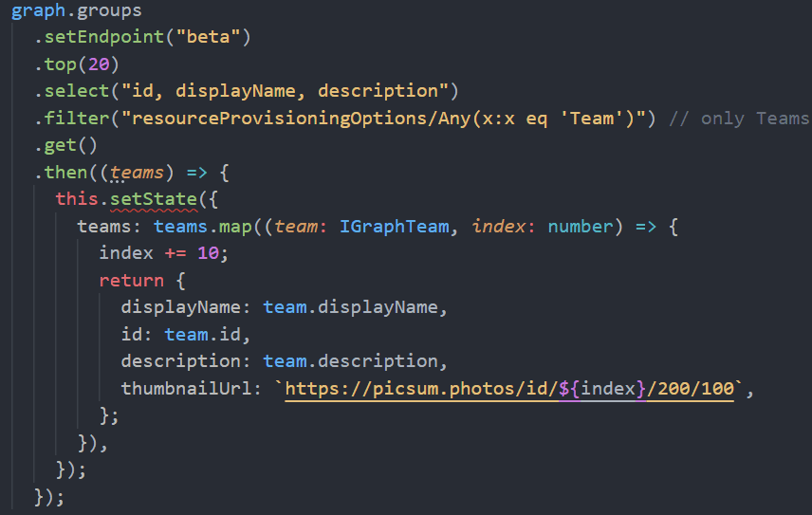Click the italic "teams" parameter in then()
Image resolution: width=812 pixels, height=515 pixels.
click(137, 173)
